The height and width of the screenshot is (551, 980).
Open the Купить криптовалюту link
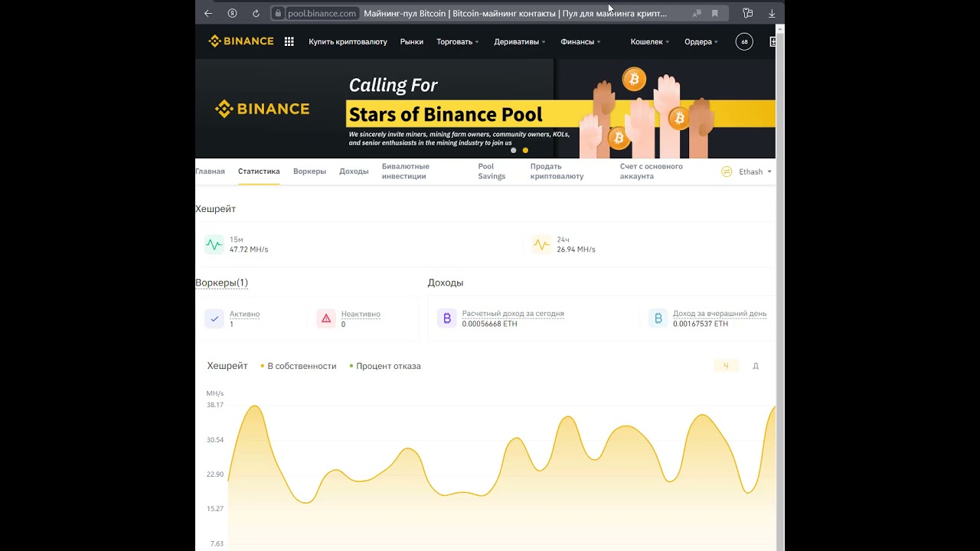point(348,41)
